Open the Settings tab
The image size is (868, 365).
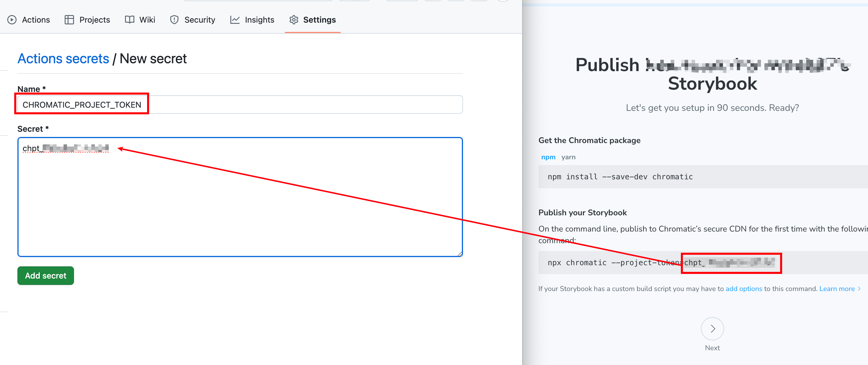coord(312,20)
